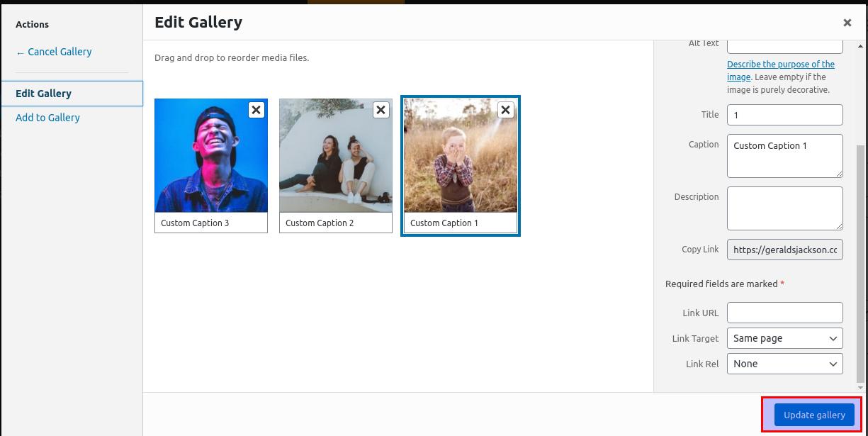Edit the Custom Caption 3 caption field
868x436 pixels.
(x=211, y=223)
